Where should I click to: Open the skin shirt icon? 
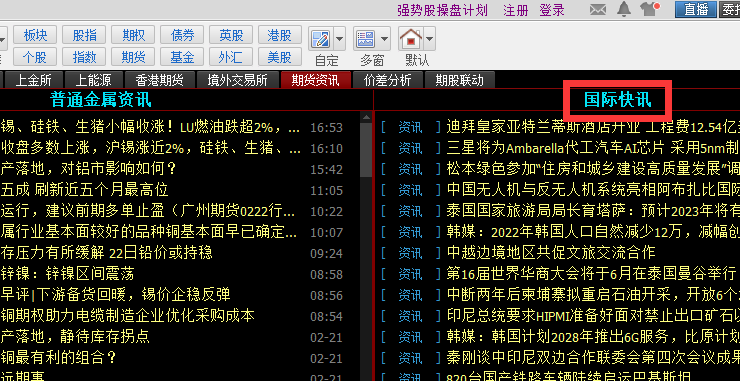coord(649,8)
